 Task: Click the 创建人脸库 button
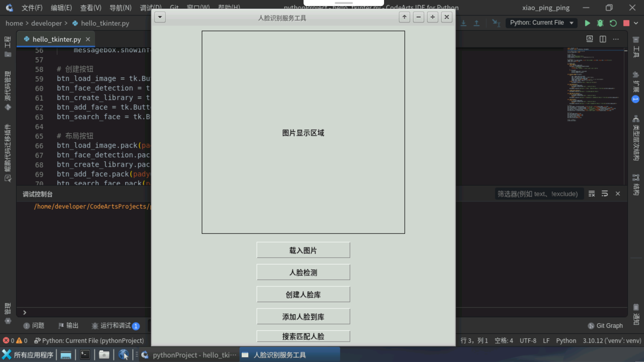coord(303,294)
